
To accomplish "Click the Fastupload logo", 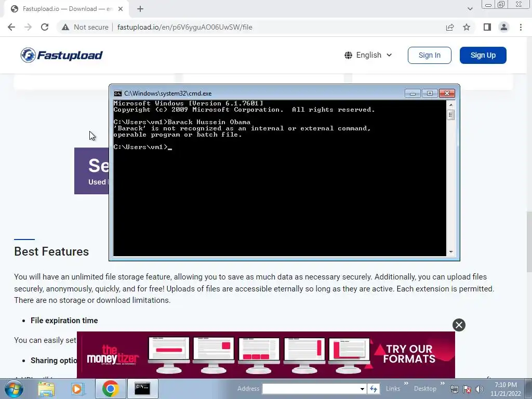I will 61,55.
